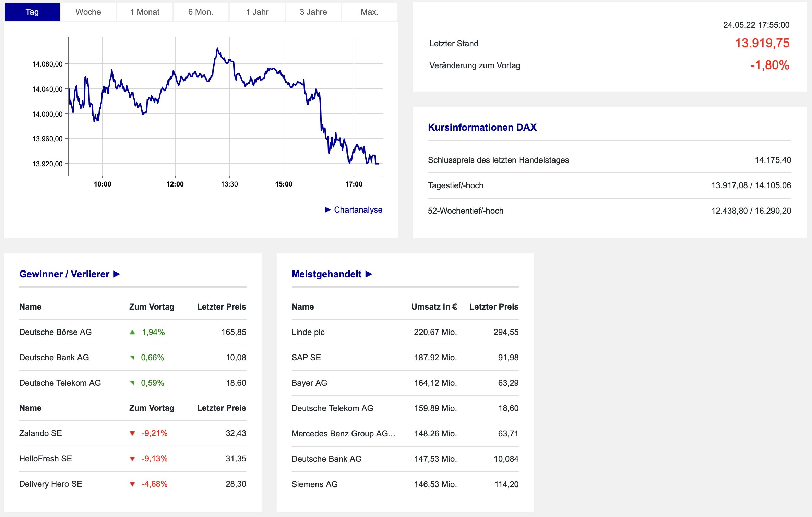
Task: Click the arrow next to Meistgehandelt
Action: tap(369, 274)
